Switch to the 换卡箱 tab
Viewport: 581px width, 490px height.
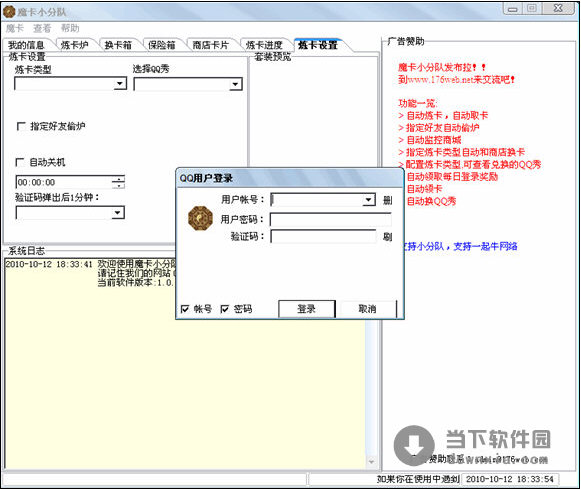tap(118, 45)
